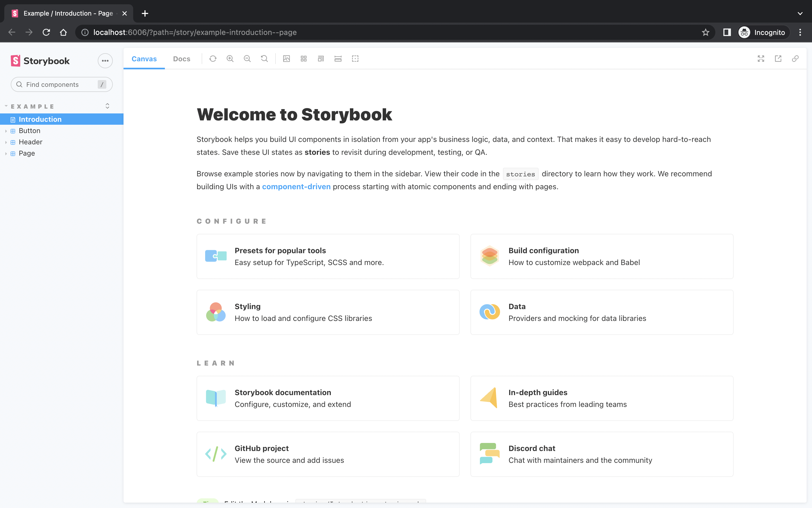The width and height of the screenshot is (812, 508).
Task: Open a new browser tab
Action: pos(145,13)
